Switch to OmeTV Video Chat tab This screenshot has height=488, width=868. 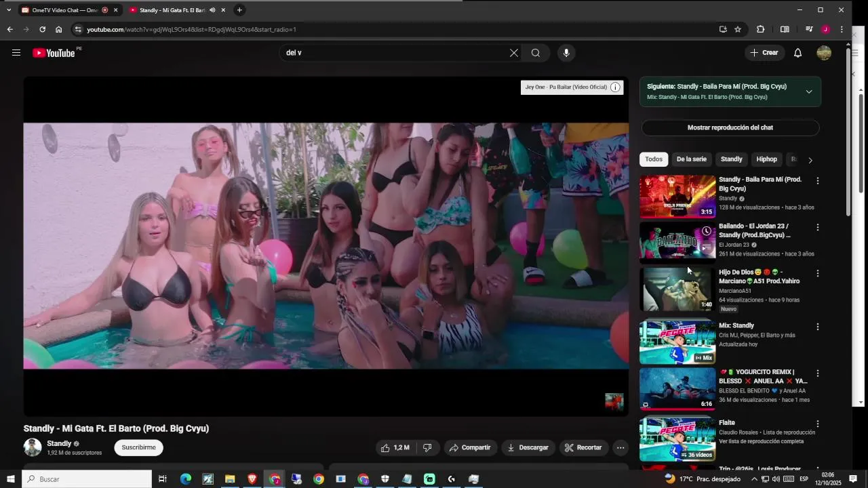(x=64, y=10)
